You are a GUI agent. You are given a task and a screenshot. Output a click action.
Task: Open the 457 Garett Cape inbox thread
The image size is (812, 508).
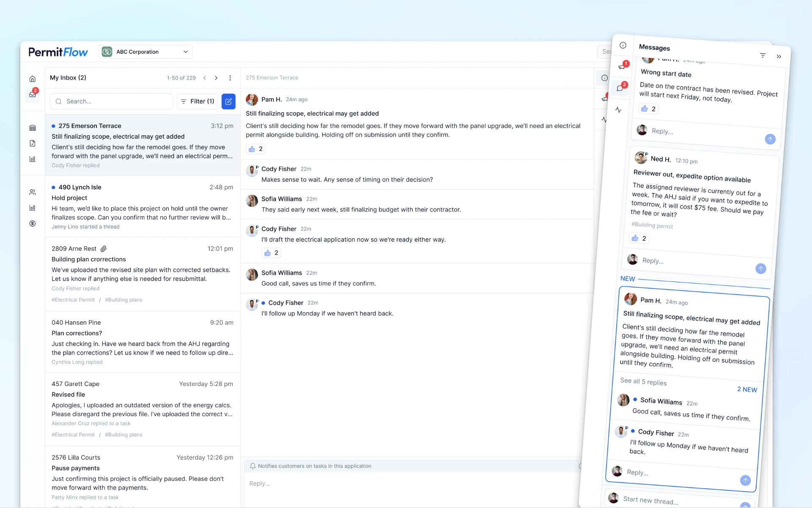click(143, 409)
